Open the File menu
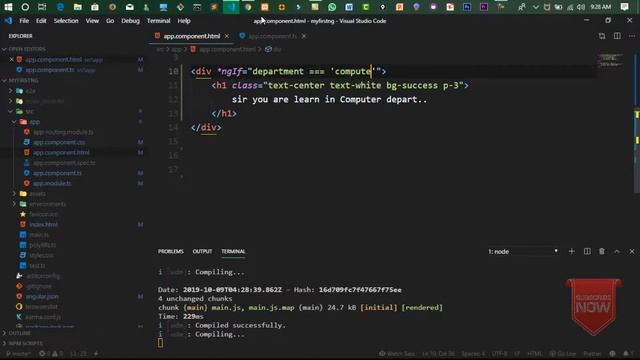 point(24,21)
